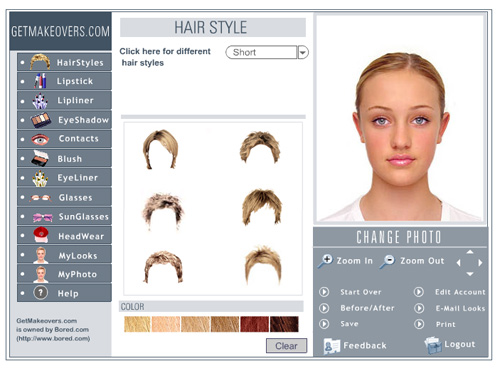This screenshot has height=371, width=500.
Task: Open the EyeShadow palette icon
Action: [41, 120]
